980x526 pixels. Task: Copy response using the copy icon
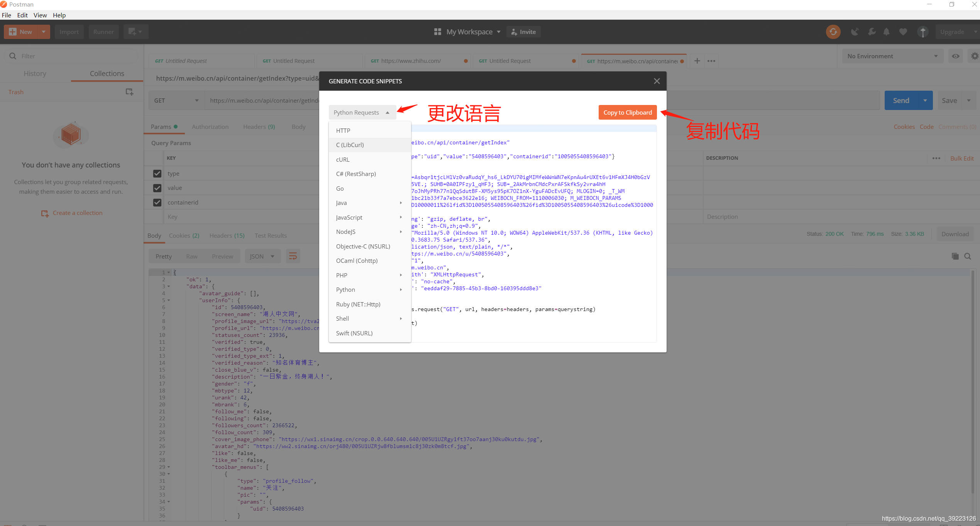[955, 256]
